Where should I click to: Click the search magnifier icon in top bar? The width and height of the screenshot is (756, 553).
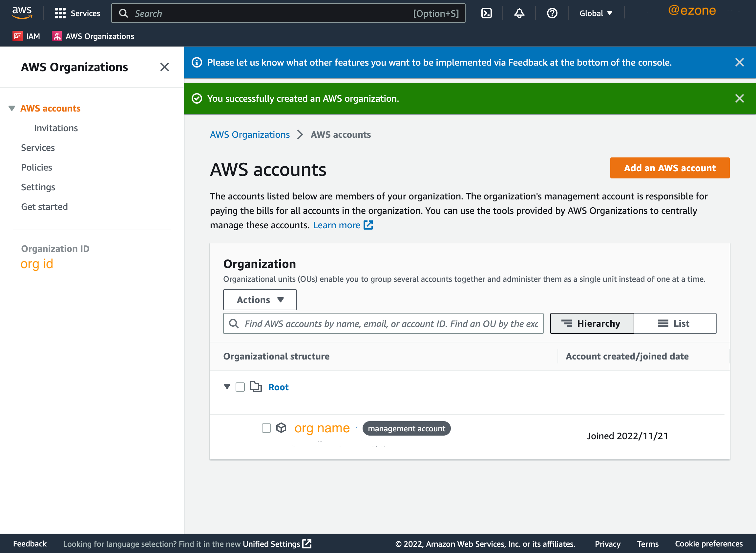pyautogui.click(x=124, y=13)
